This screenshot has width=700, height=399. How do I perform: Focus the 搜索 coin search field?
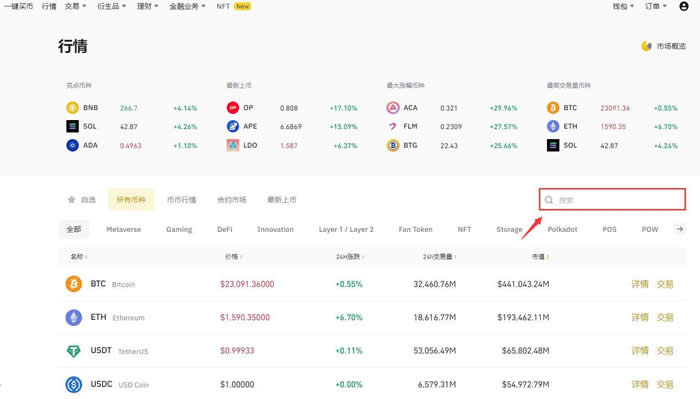[x=612, y=200]
